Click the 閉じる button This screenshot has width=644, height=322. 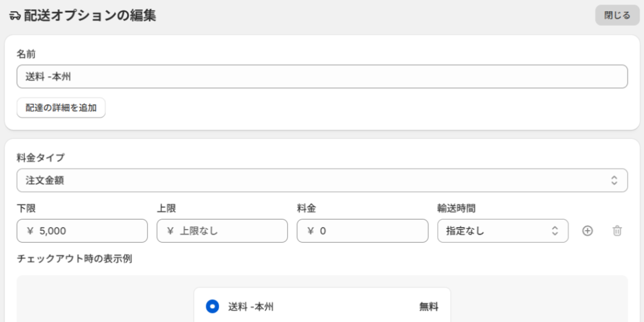point(617,16)
